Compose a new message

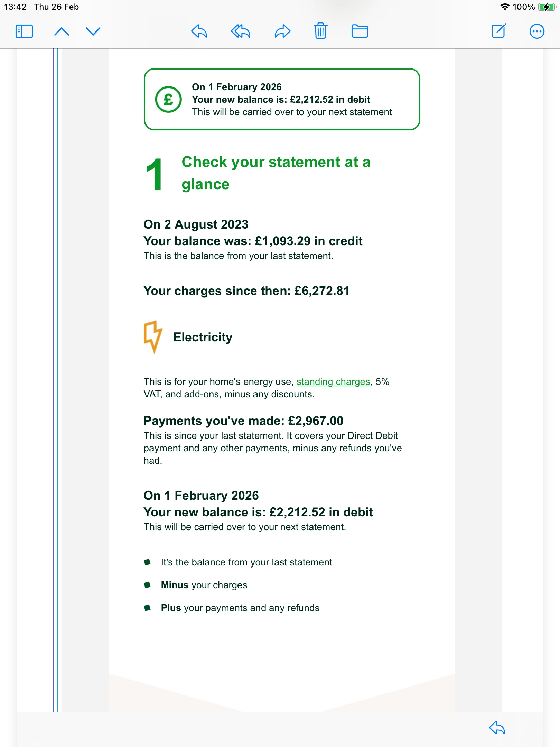point(498,31)
